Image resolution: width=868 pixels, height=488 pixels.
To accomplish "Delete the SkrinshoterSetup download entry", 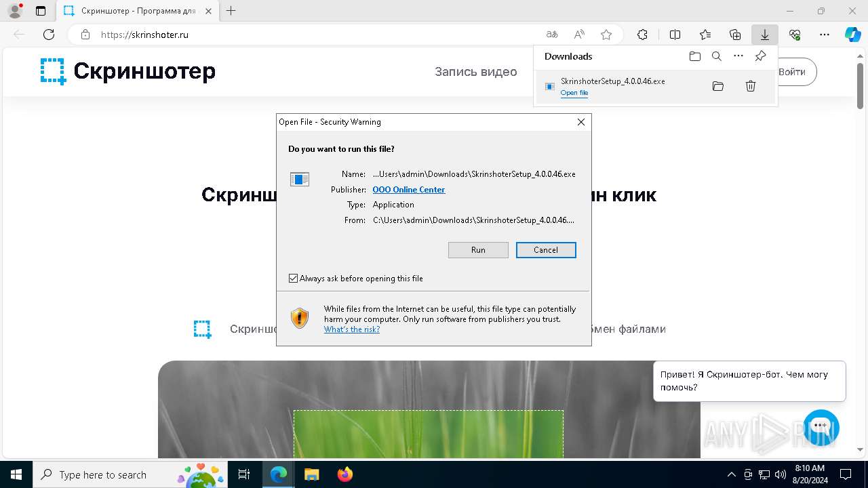I will (751, 86).
